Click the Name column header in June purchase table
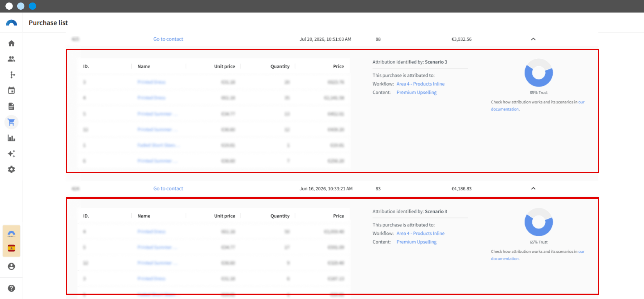Image resolution: width=644 pixels, height=299 pixels. click(144, 216)
